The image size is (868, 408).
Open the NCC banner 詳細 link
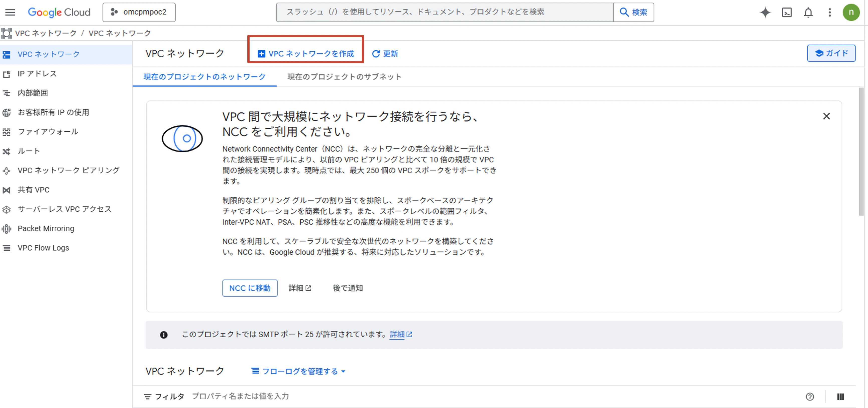[300, 288]
